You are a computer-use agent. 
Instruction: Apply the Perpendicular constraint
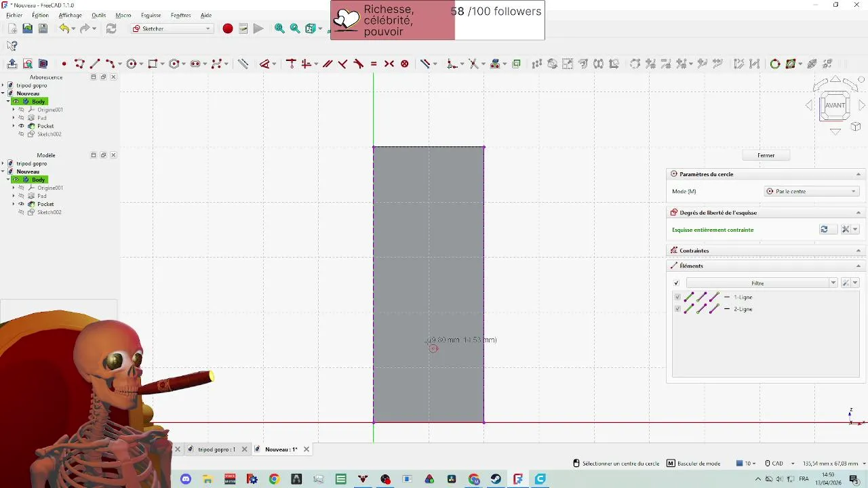pyautogui.click(x=343, y=64)
